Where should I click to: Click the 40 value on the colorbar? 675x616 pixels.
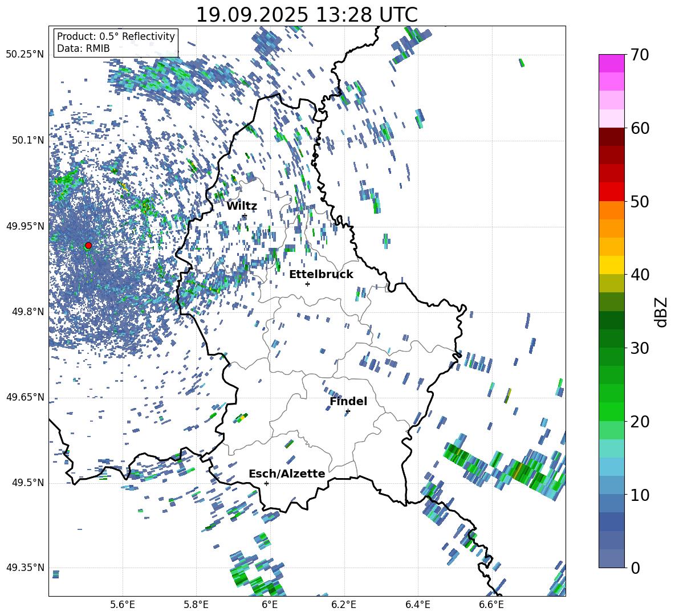(640, 275)
